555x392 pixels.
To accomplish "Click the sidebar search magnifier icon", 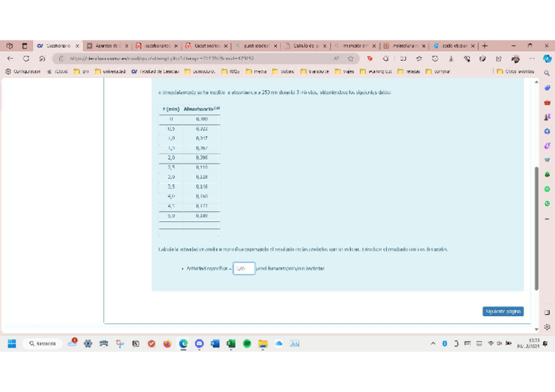I will pyautogui.click(x=547, y=73).
